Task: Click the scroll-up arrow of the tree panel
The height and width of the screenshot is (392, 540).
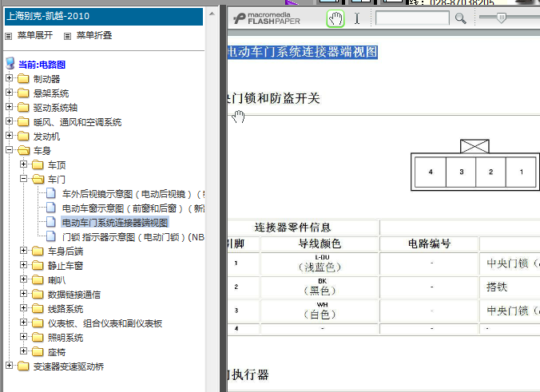Action: [212, 14]
